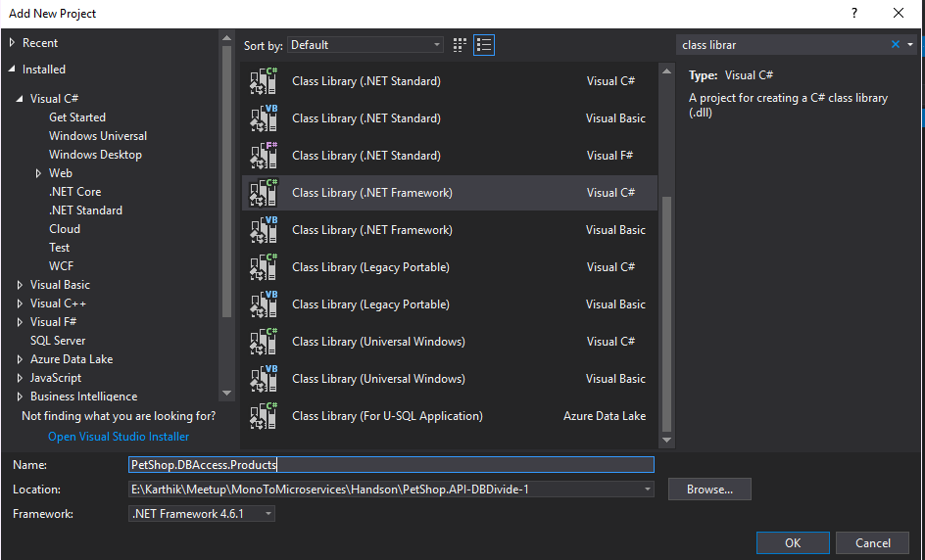Screen dimensions: 925x560
Task: Expand the Visual F# node
Action: tap(20, 322)
